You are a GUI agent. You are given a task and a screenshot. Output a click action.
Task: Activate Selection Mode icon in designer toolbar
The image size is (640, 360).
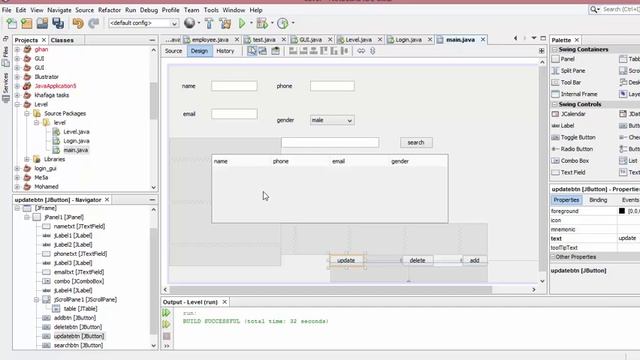252,51
